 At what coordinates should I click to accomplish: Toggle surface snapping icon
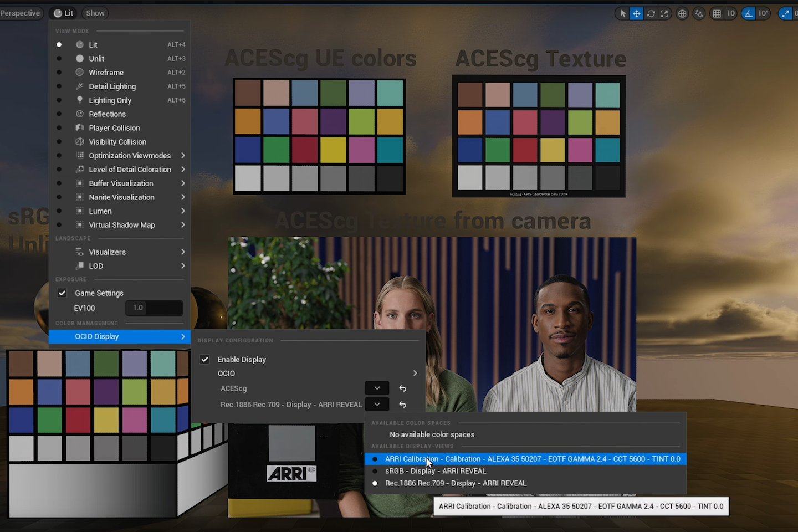[x=699, y=13]
